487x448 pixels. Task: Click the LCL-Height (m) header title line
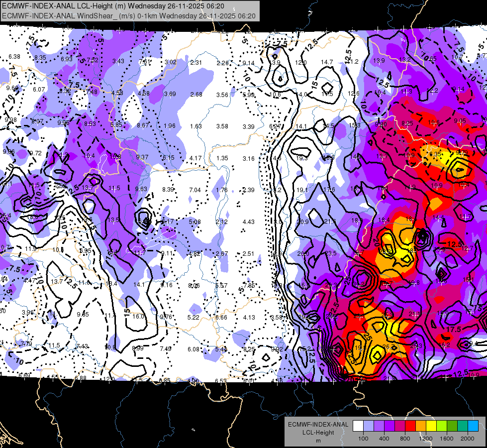(x=113, y=6)
